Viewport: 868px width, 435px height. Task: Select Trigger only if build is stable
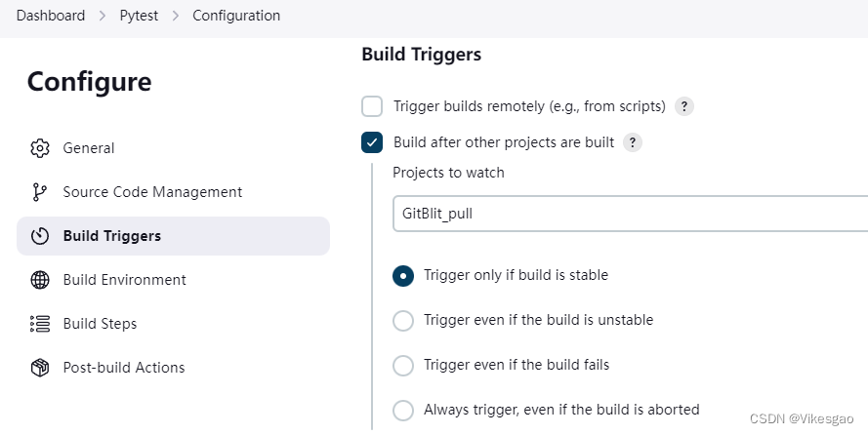[402, 275]
